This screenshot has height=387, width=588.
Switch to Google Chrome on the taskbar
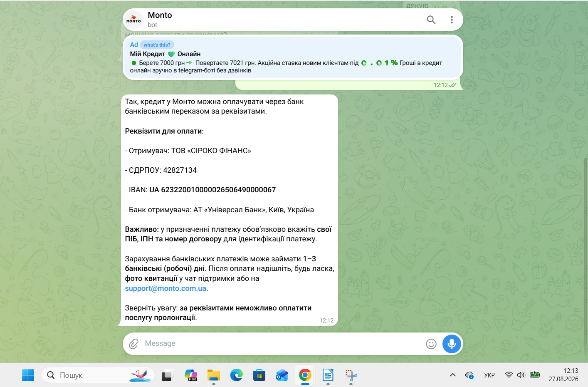[305, 375]
